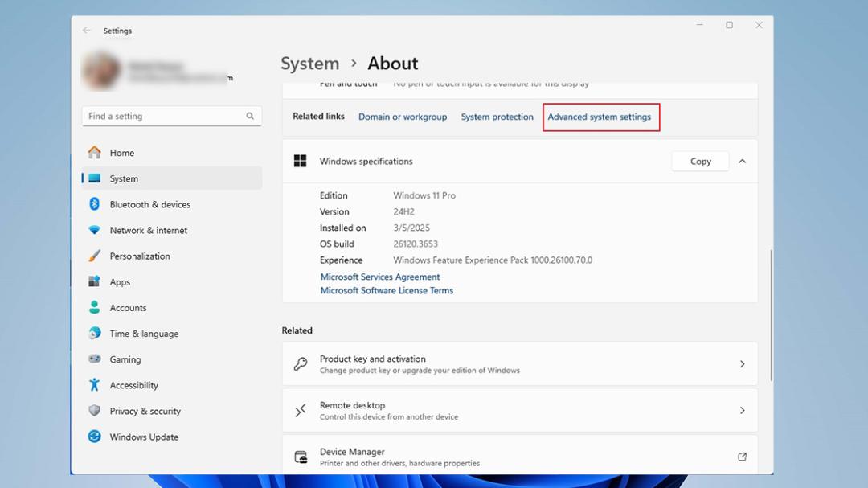The width and height of the screenshot is (868, 488).
Task: Select the Privacy & security shield icon
Action: point(94,411)
